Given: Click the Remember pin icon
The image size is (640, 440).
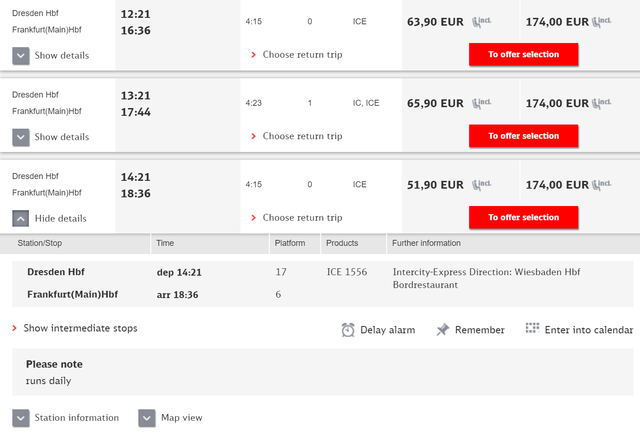Looking at the screenshot, I should pos(442,329).
